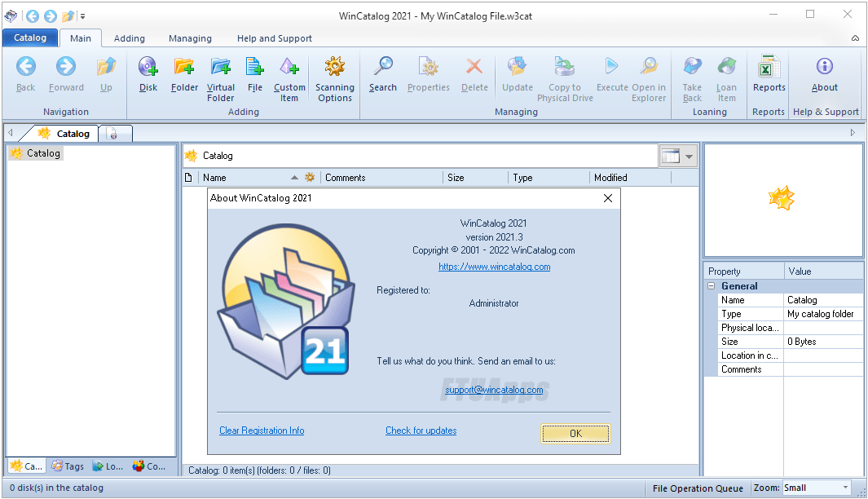Sort by Name column header
The width and height of the screenshot is (868, 499).
[x=252, y=178]
